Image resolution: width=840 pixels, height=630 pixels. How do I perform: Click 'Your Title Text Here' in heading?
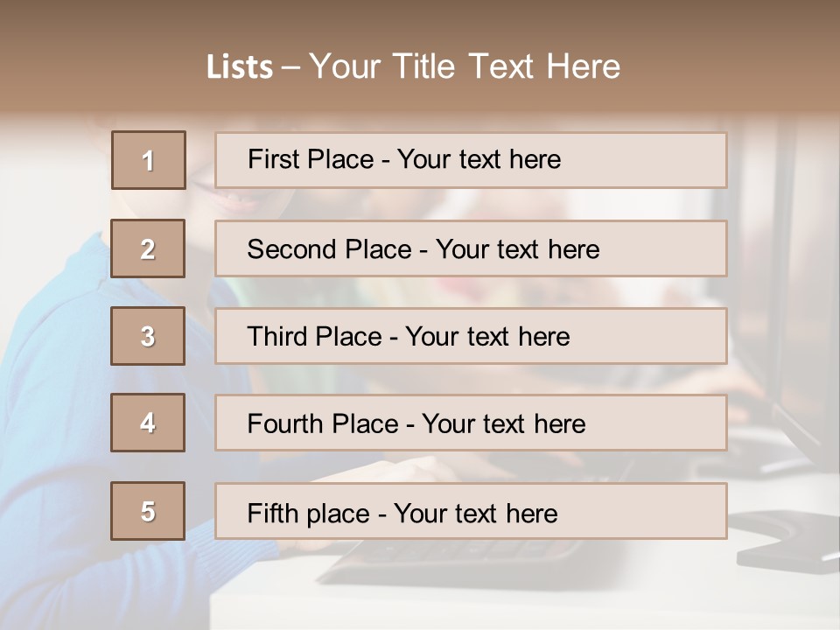click(465, 66)
